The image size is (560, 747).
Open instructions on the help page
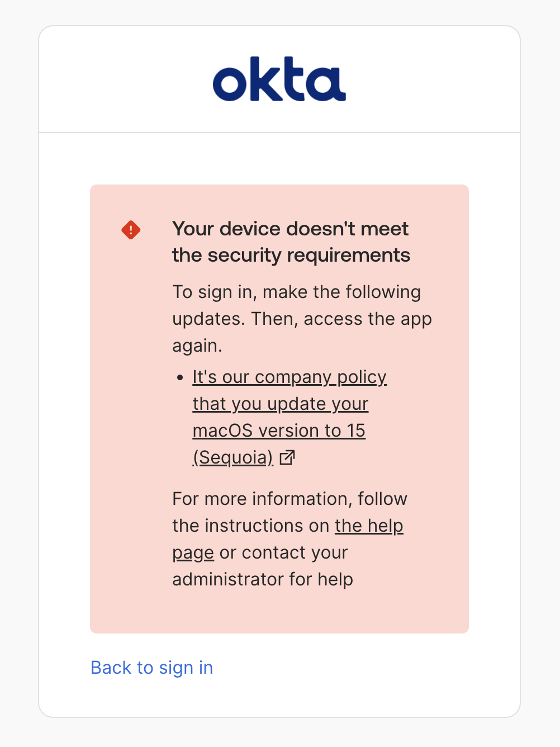(368, 526)
